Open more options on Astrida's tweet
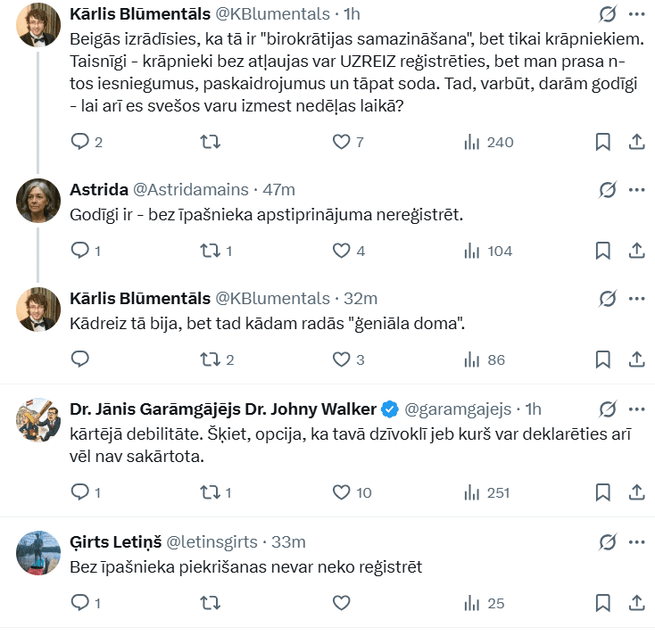This screenshot has height=644, width=655. [636, 190]
